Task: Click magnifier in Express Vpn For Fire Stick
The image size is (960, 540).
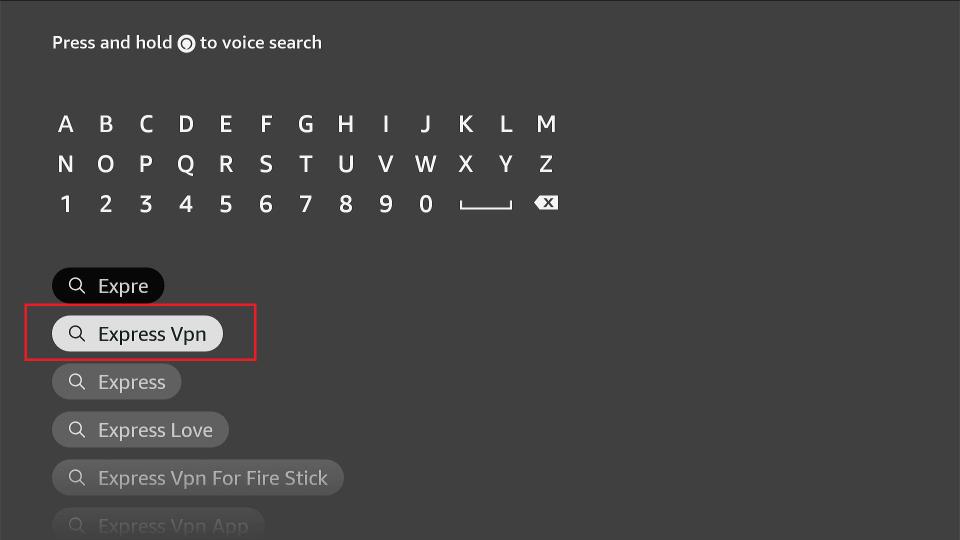Action: click(x=77, y=478)
